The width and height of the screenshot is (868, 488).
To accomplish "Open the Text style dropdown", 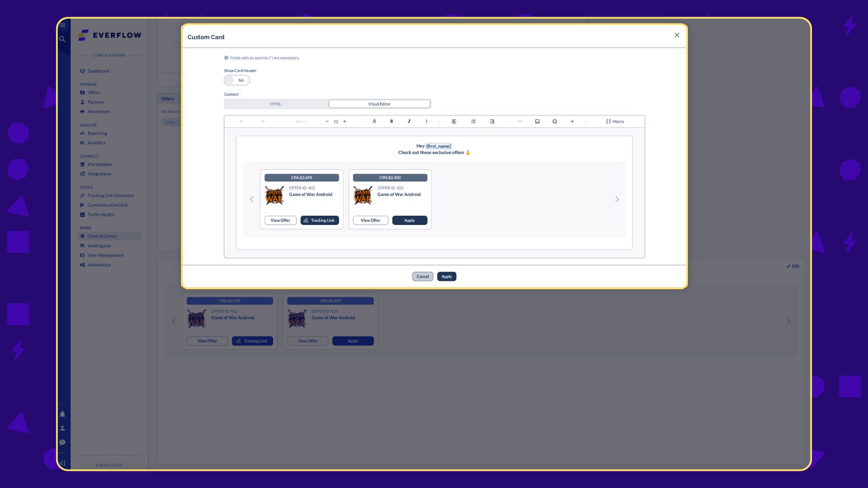I will [302, 122].
